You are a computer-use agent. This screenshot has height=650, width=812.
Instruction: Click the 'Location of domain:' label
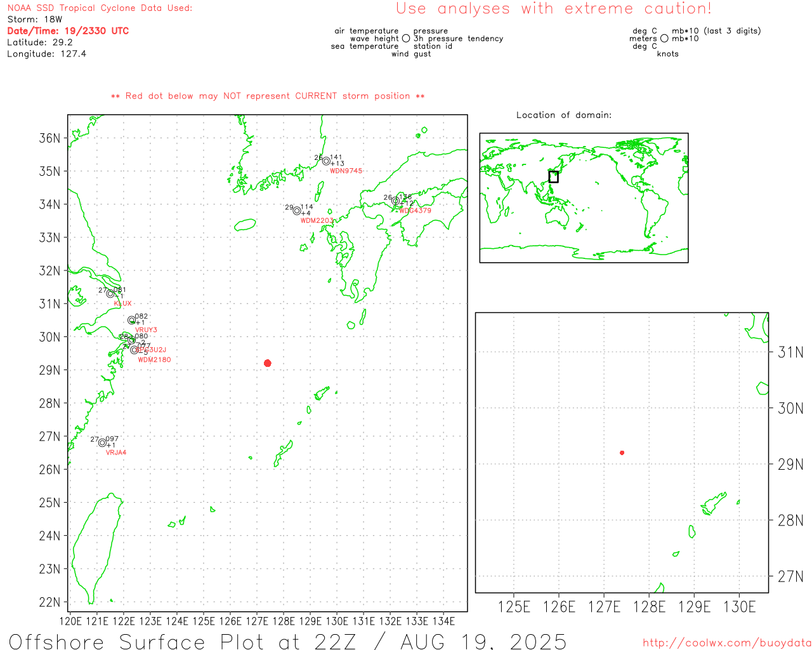[564, 115]
